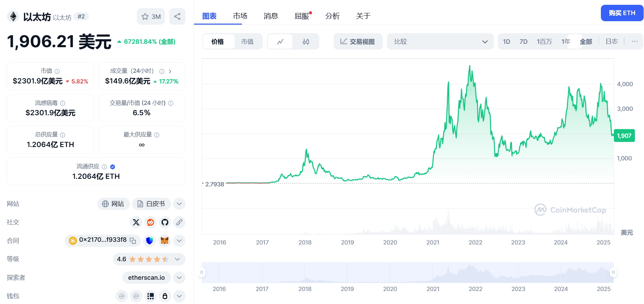
Task: Open the 网站 website link
Action: coord(113,204)
